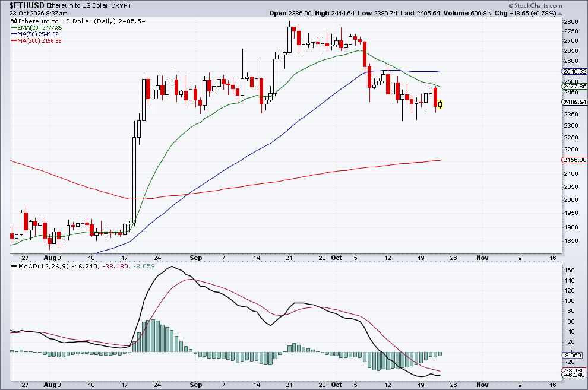Click the red MA(200) line swatch in legend
Viewport: 588px width, 390px height.
[14, 40]
